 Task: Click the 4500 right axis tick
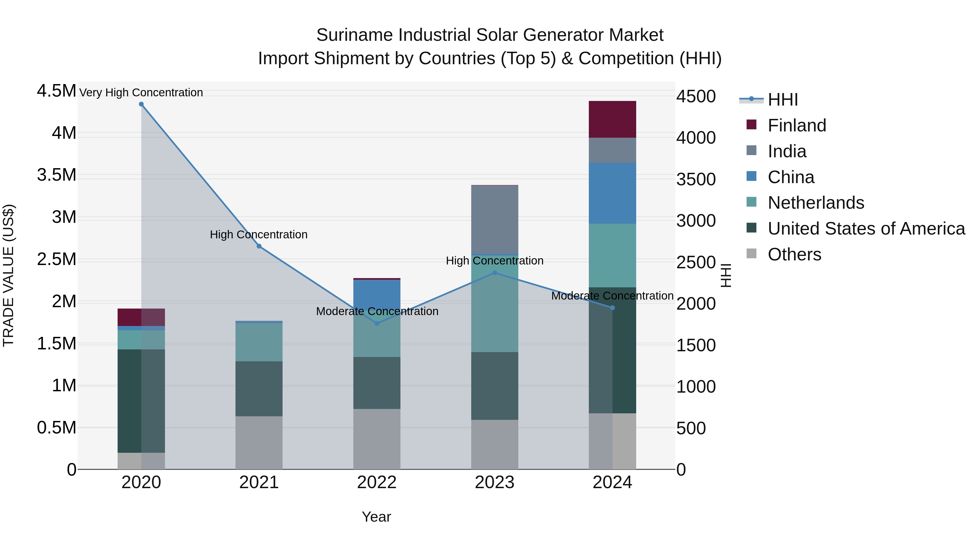[x=696, y=96]
